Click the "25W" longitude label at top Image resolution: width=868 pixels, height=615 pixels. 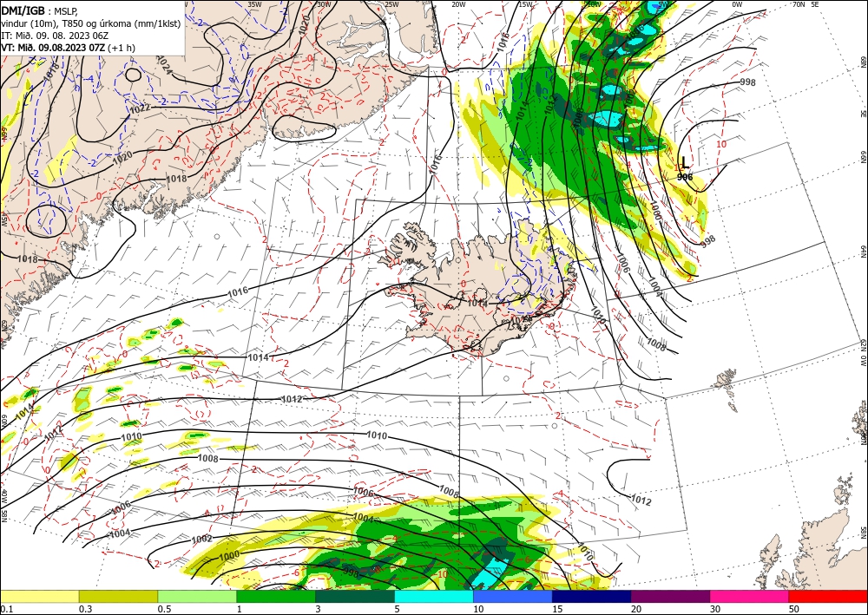[x=391, y=4]
